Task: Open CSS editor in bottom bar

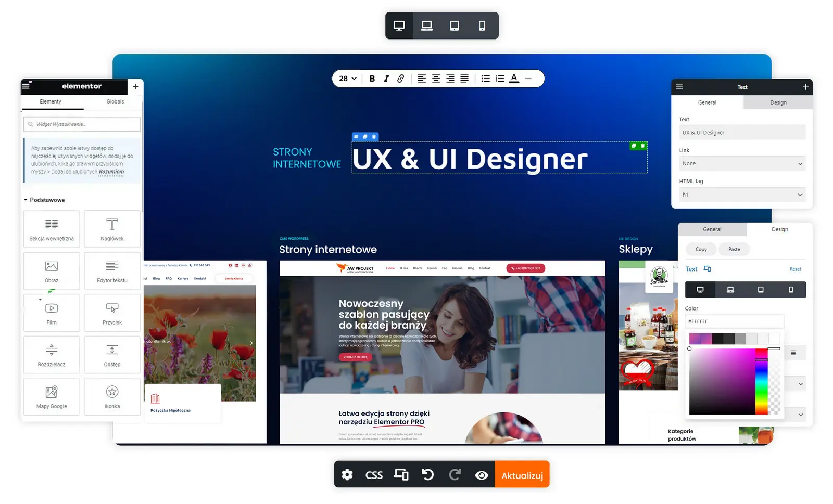Action: pos(374,475)
